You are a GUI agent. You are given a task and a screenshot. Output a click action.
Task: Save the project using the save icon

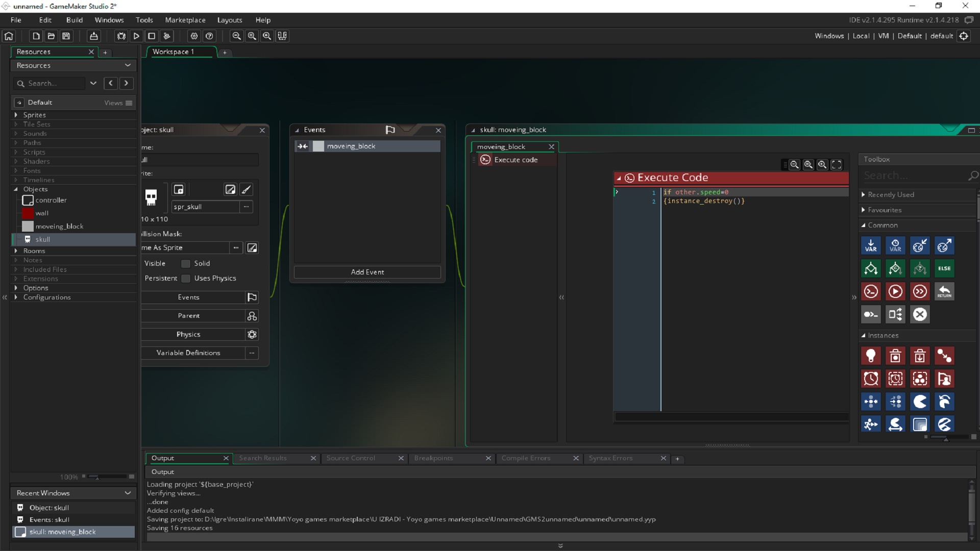(x=66, y=36)
